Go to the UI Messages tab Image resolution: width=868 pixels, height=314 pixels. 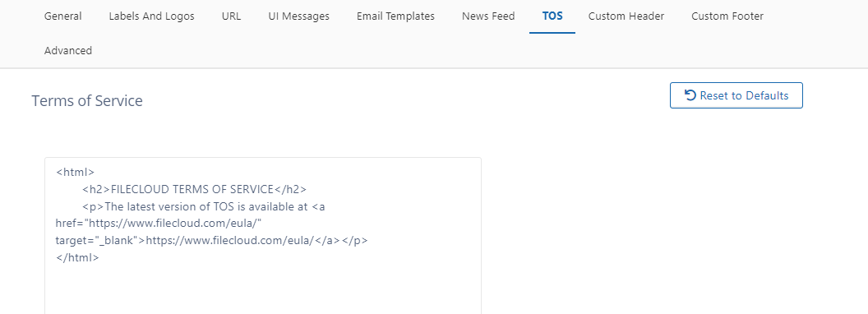[299, 16]
